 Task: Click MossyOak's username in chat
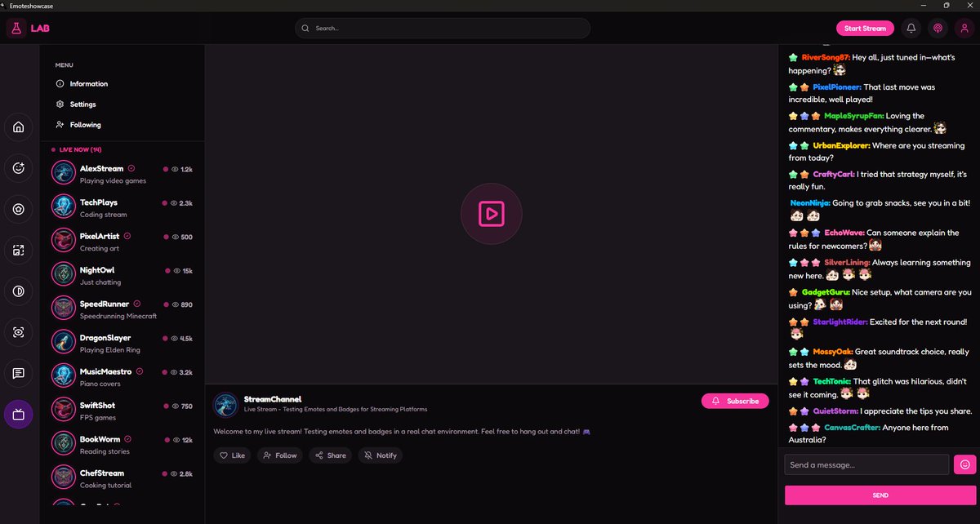pos(832,352)
